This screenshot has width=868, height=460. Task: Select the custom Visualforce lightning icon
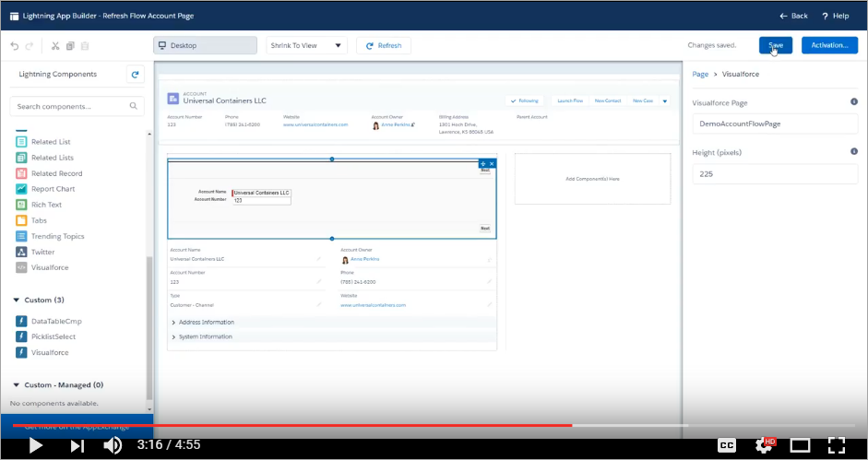[x=21, y=352]
